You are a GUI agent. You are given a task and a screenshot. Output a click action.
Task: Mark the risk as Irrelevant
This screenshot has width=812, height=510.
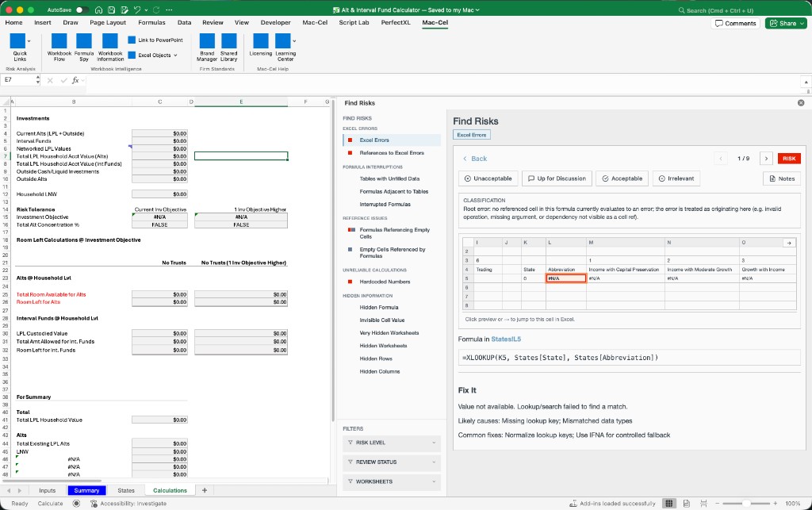click(x=676, y=178)
